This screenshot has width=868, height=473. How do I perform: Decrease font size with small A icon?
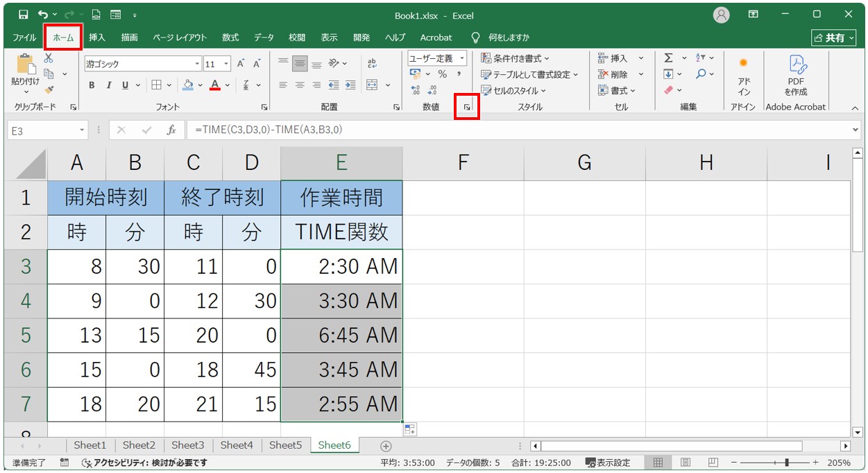[257, 64]
